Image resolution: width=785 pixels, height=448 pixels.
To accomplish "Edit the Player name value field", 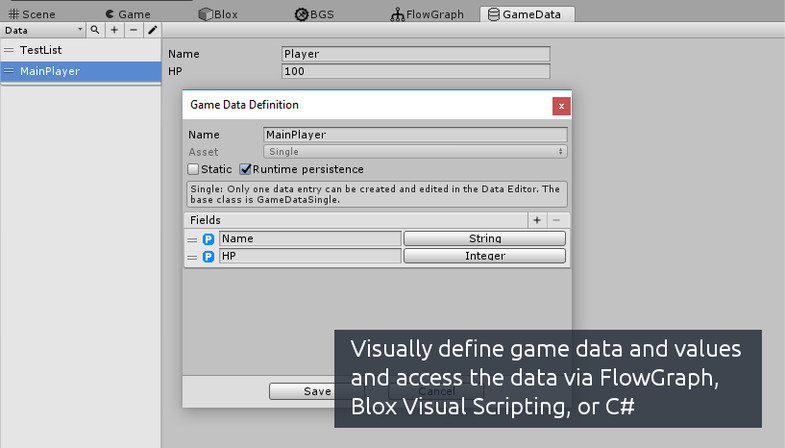I will pyautogui.click(x=416, y=54).
